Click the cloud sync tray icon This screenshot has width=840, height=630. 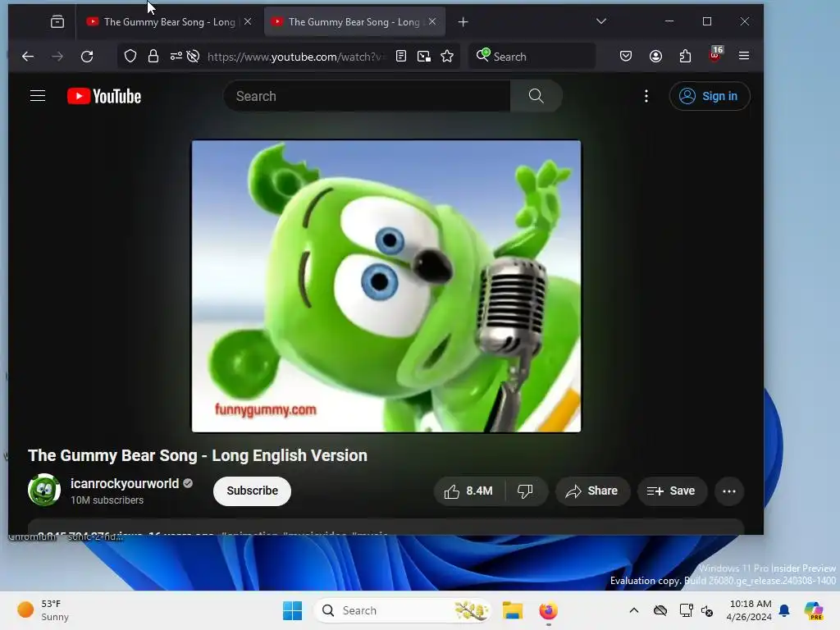pyautogui.click(x=660, y=610)
